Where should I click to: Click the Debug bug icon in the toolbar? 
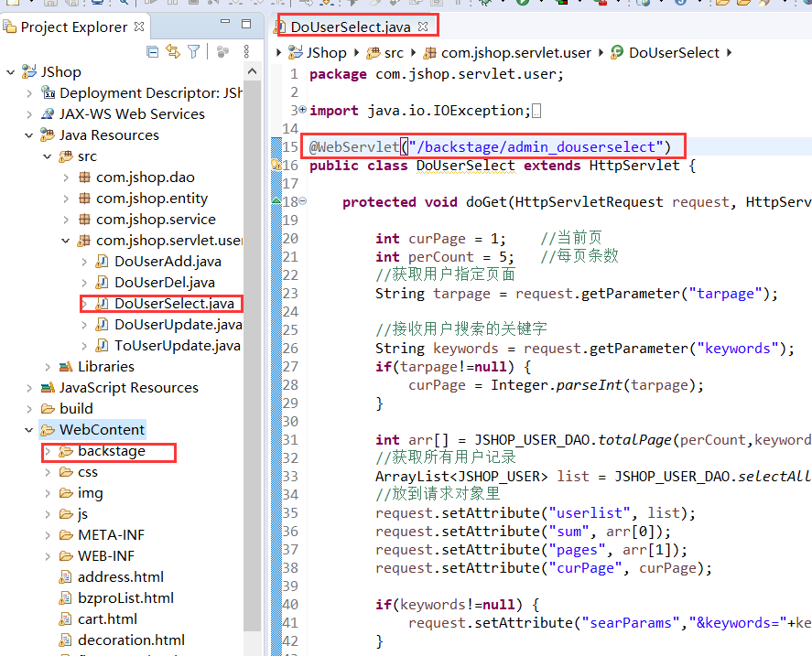pyautogui.click(x=482, y=5)
